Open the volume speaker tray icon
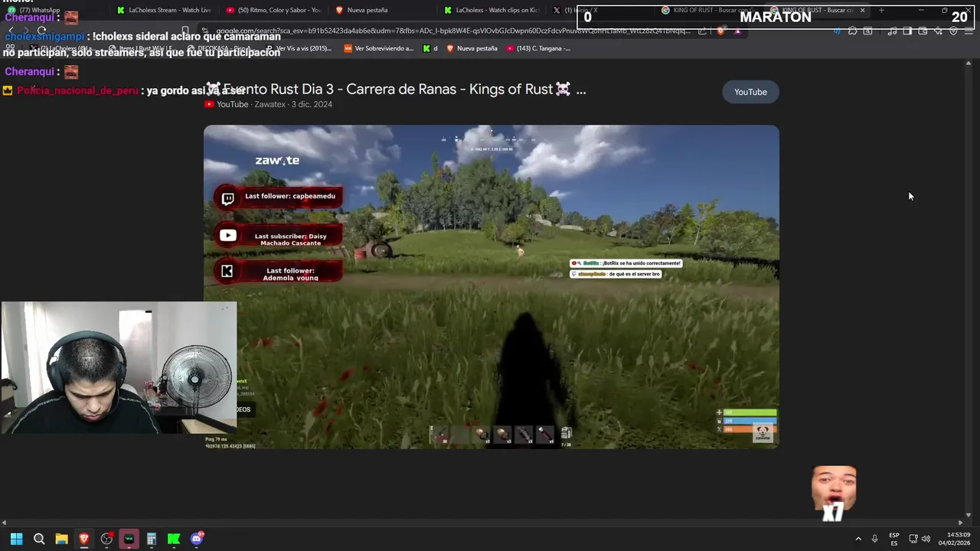The width and height of the screenshot is (980, 551). pos(926,539)
